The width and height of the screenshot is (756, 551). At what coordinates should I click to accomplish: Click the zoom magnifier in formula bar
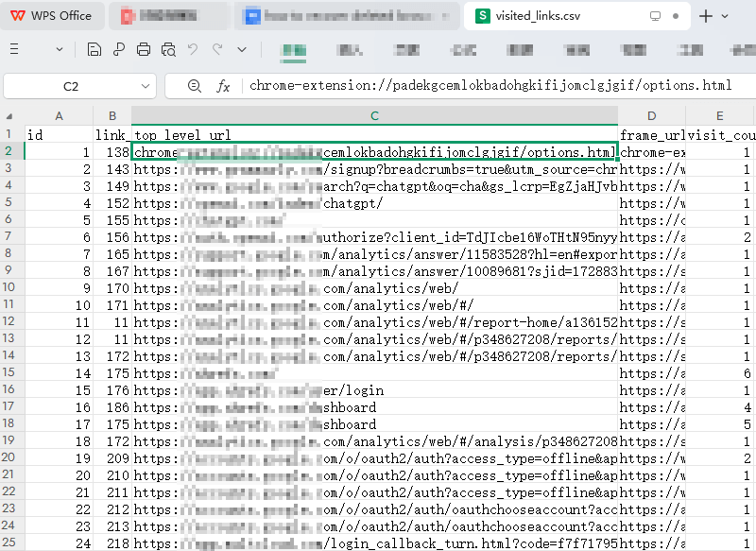[x=195, y=86]
